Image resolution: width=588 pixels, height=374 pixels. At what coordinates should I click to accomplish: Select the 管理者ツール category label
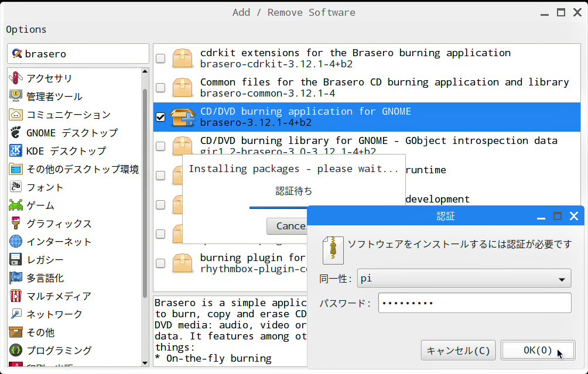point(54,97)
